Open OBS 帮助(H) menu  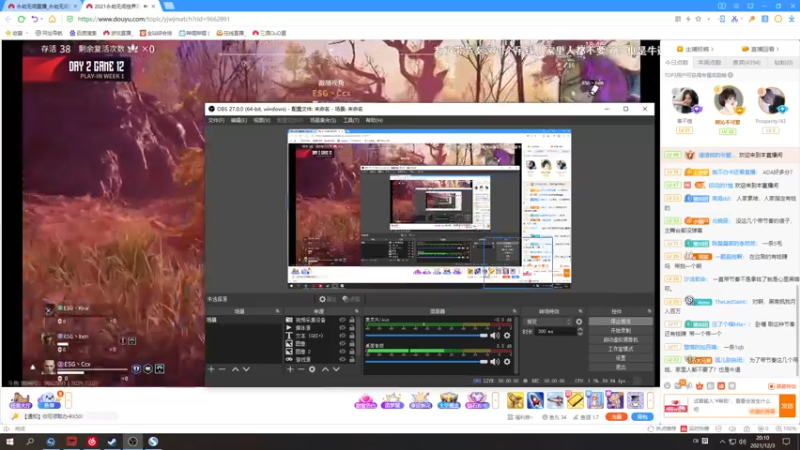tap(373, 120)
